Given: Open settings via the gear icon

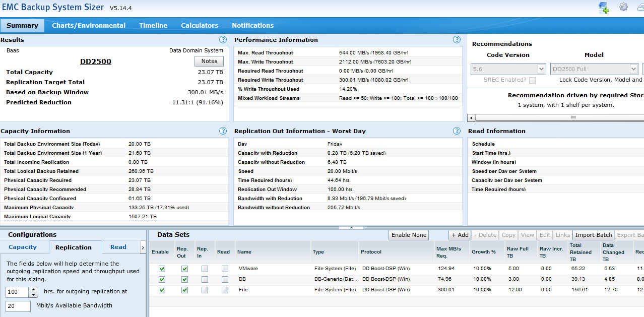Looking at the screenshot, I should [x=623, y=7].
